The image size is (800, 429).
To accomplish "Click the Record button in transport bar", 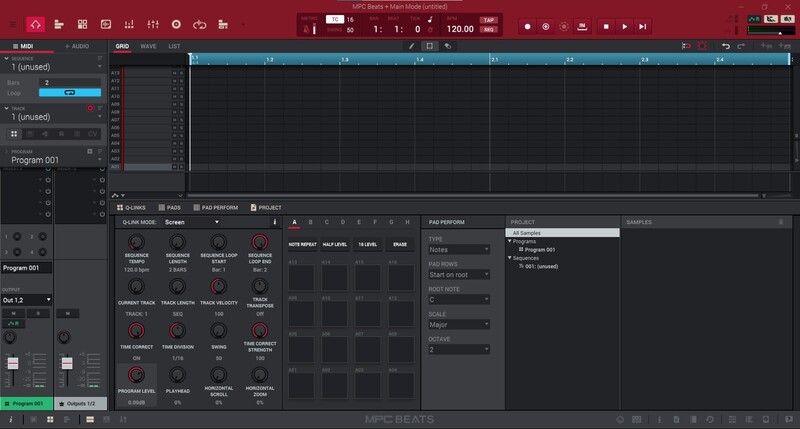I will coord(528,25).
